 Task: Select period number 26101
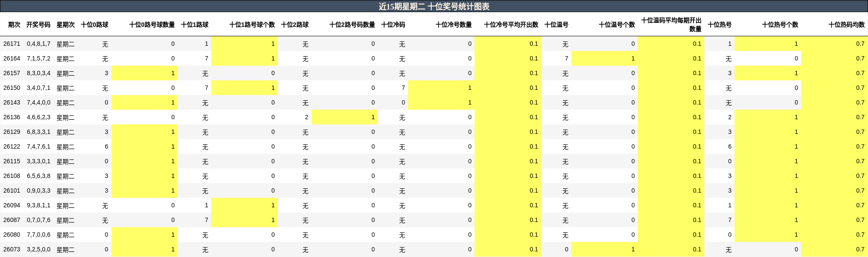point(12,190)
